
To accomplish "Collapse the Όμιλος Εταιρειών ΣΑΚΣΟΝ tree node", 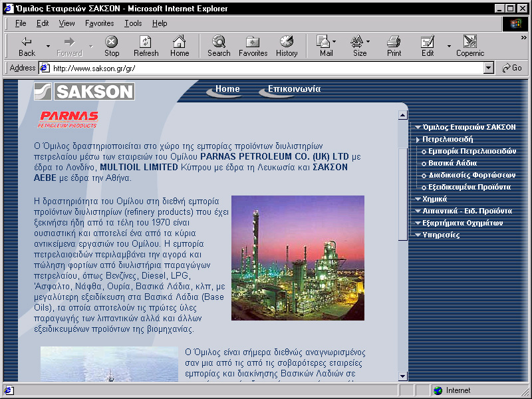I will click(x=418, y=128).
